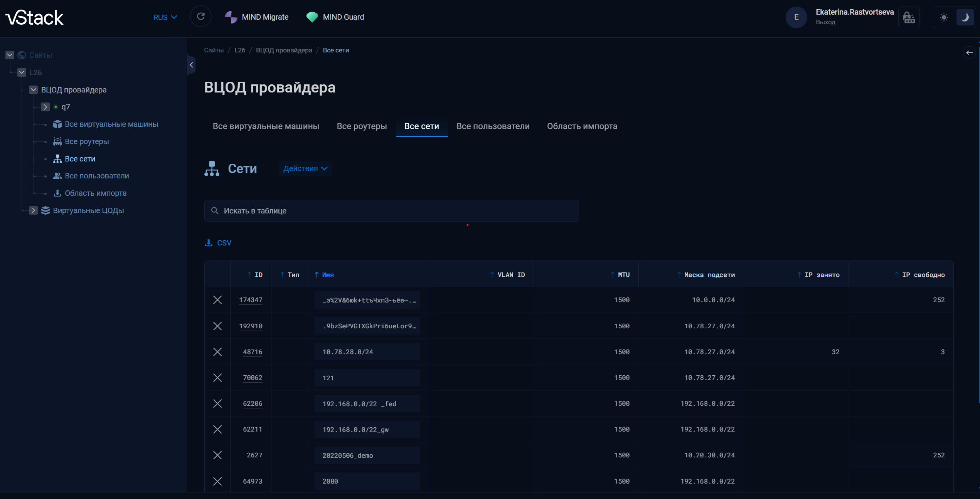
Task: Click the back arrow at top right
Action: 969,53
